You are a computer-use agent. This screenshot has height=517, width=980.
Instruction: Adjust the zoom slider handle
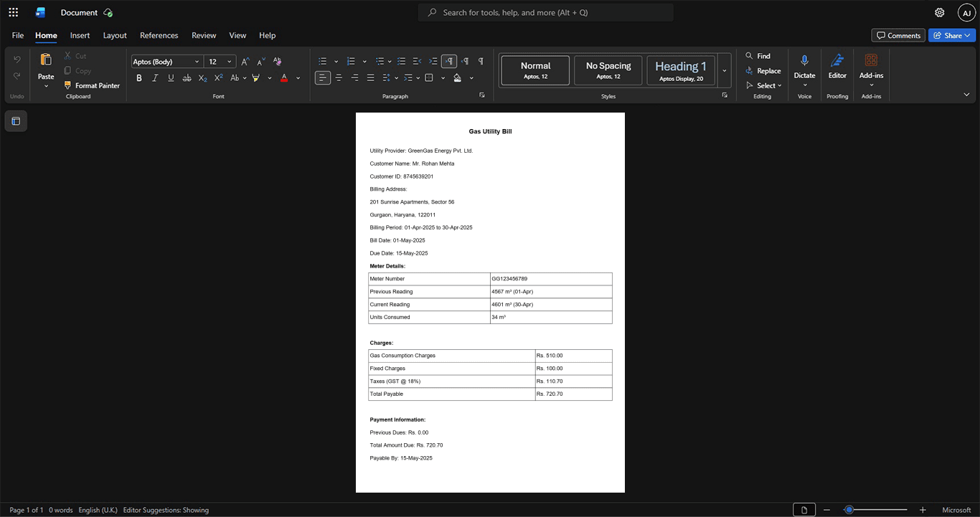click(849, 510)
